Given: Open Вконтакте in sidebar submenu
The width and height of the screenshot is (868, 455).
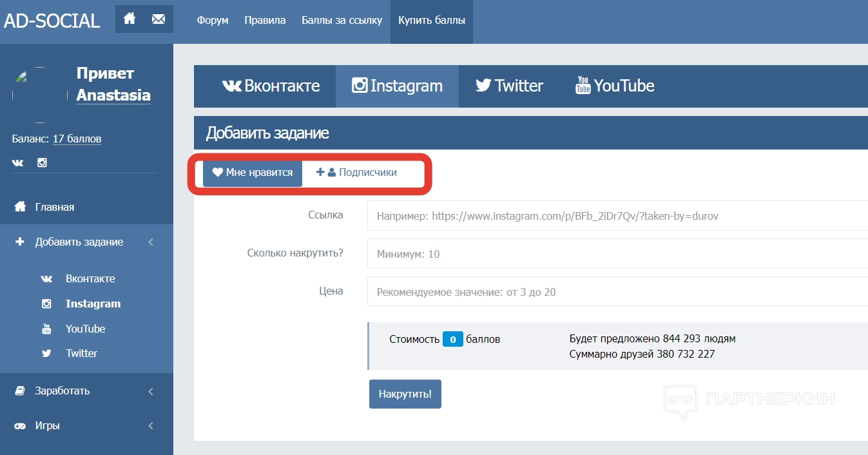Looking at the screenshot, I should pyautogui.click(x=90, y=278).
